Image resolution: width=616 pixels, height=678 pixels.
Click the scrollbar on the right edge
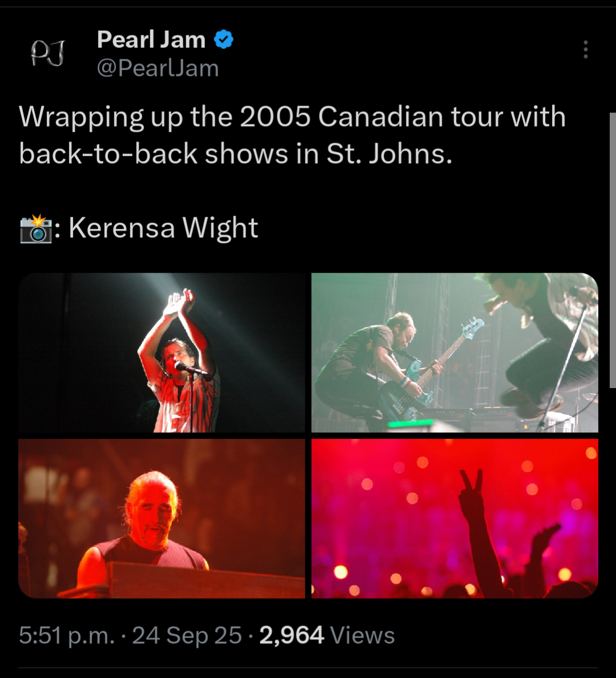point(613,250)
